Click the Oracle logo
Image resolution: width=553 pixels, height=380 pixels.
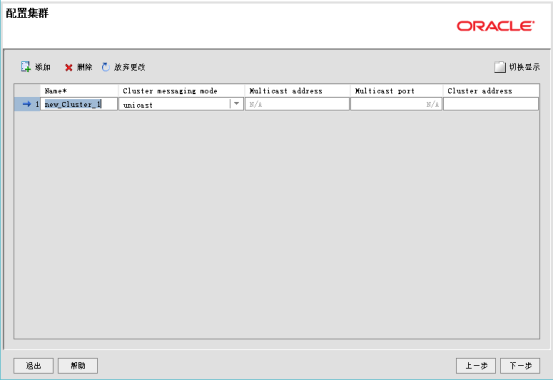(496, 26)
